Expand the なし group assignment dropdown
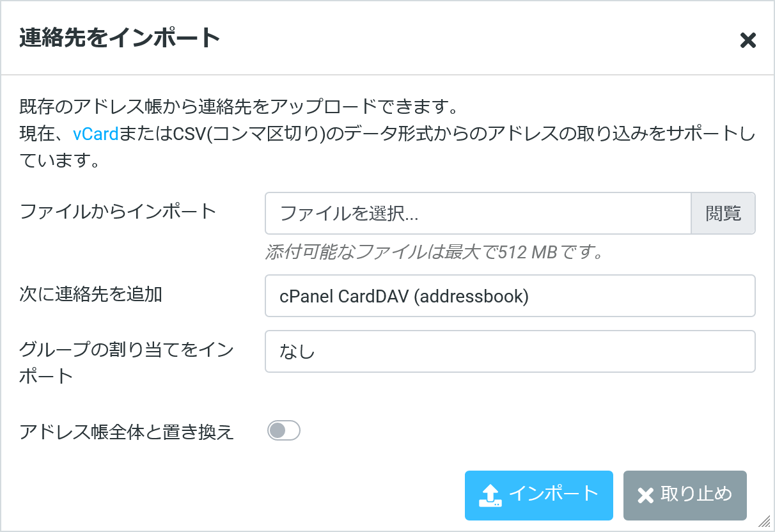 (x=510, y=351)
